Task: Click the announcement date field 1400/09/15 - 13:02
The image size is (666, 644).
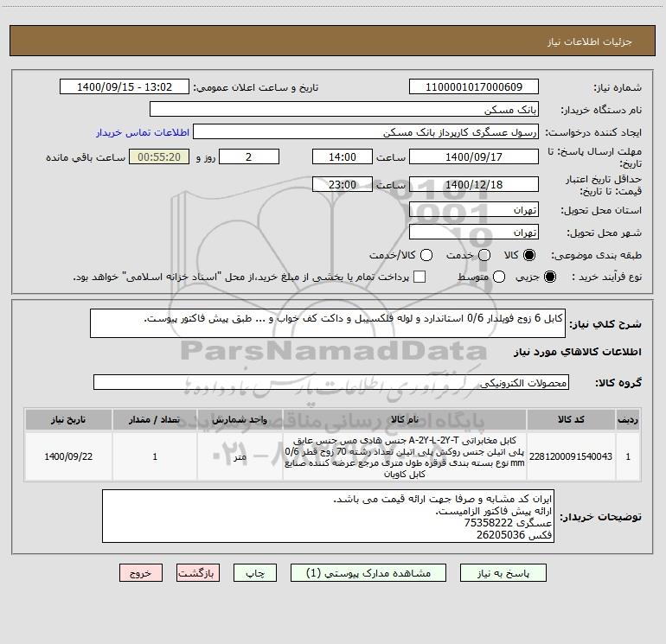Action: 125,87
